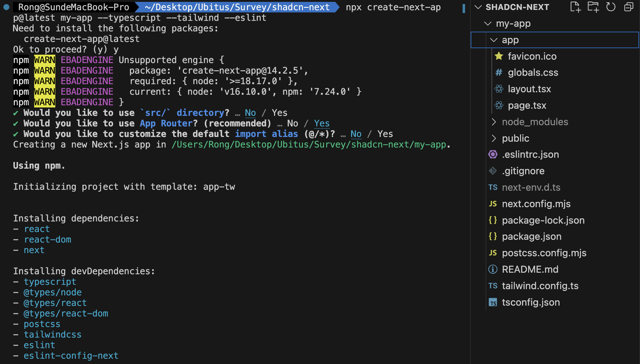The height and width of the screenshot is (364, 640).
Task: Select the public folder label
Action: tap(515, 138)
